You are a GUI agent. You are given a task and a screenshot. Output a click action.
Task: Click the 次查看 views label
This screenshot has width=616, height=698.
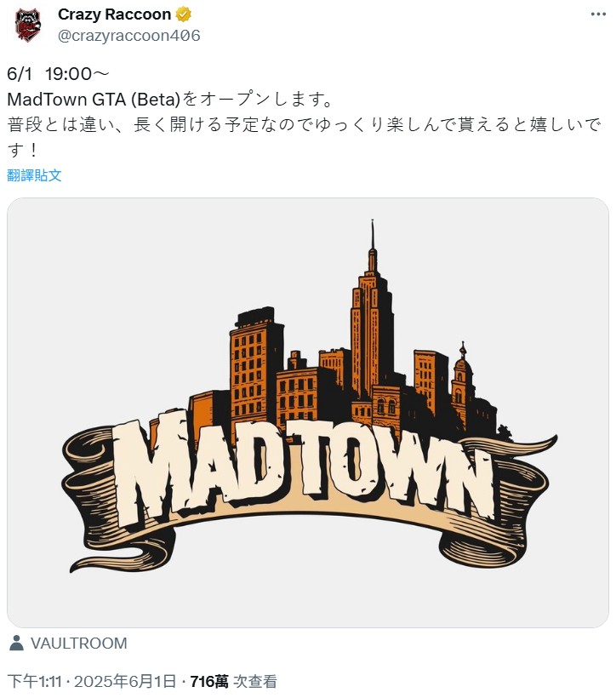255,681
